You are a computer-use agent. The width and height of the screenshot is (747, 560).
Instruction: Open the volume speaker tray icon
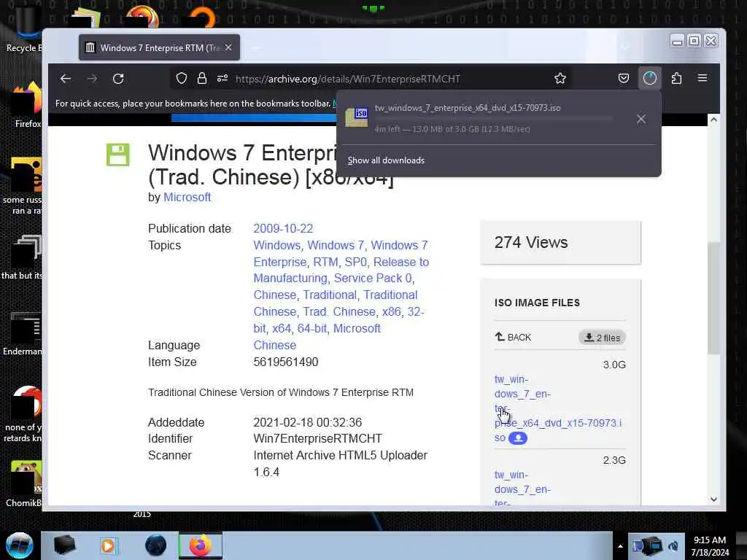click(673, 546)
